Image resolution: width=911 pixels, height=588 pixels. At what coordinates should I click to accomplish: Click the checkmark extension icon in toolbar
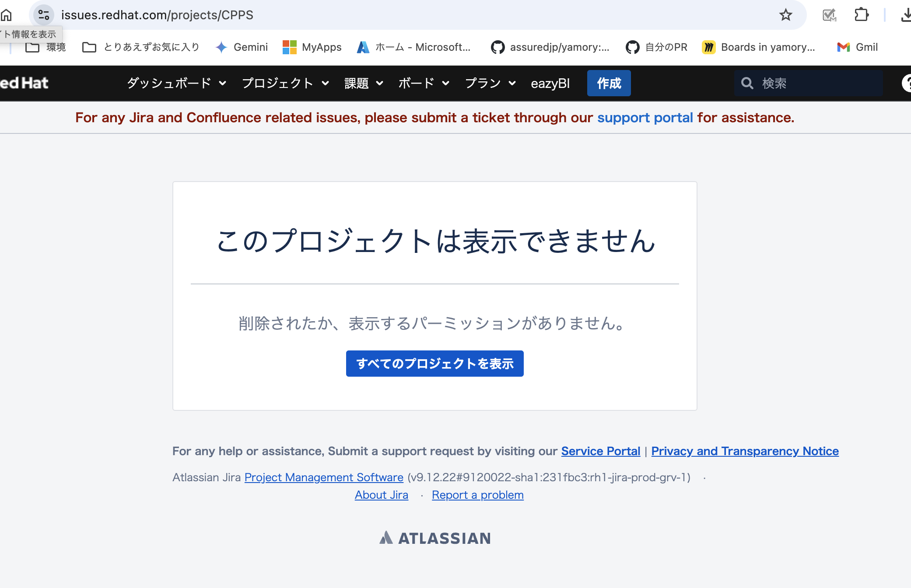pos(829,15)
